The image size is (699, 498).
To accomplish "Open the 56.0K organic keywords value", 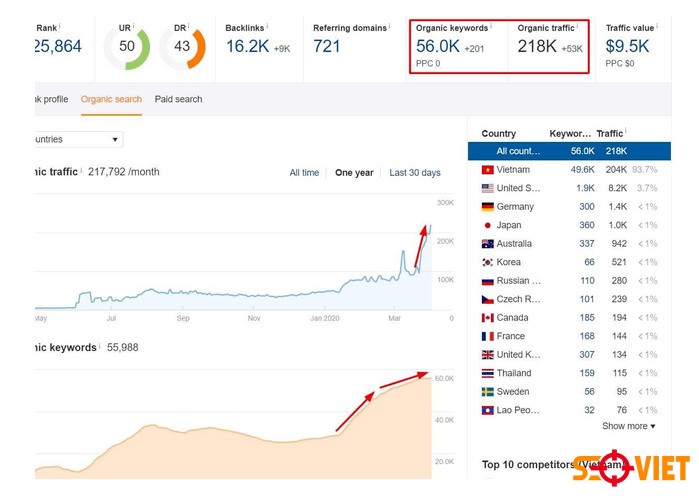I will 438,46.
